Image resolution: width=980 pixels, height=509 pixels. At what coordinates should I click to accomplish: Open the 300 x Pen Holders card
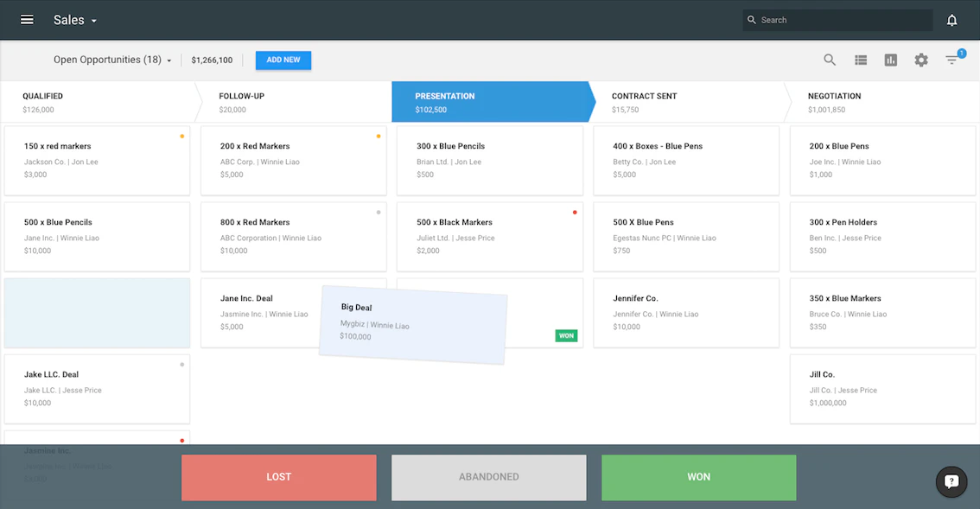coord(882,237)
